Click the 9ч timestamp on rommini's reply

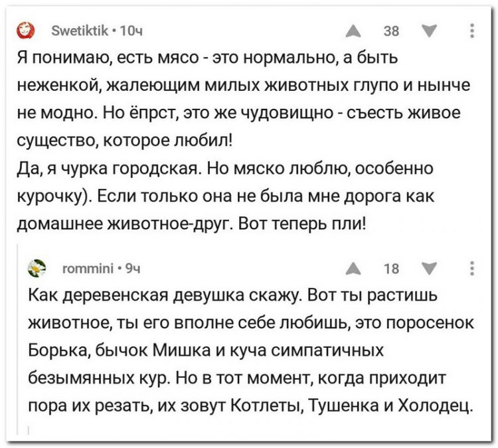133,269
